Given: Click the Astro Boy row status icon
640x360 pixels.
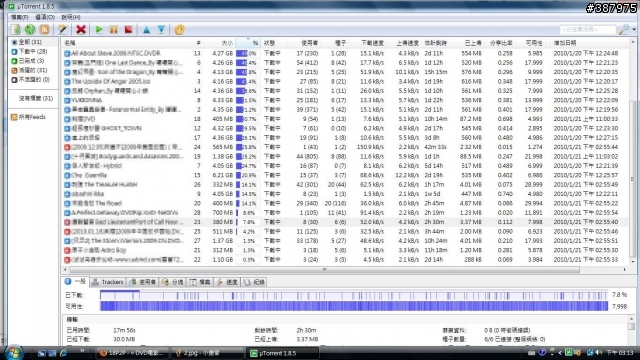Looking at the screenshot, I should pyautogui.click(x=67, y=251).
